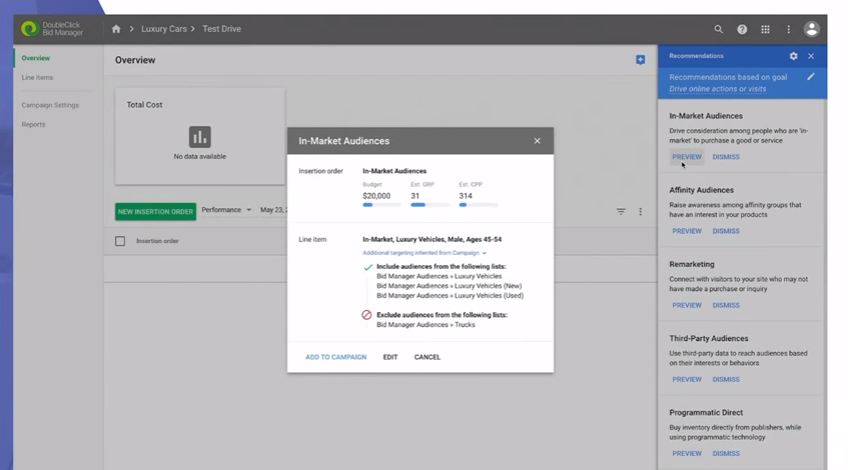Dismiss Affinity Audiences recommendation
This screenshot has width=848, height=470.
point(726,231)
